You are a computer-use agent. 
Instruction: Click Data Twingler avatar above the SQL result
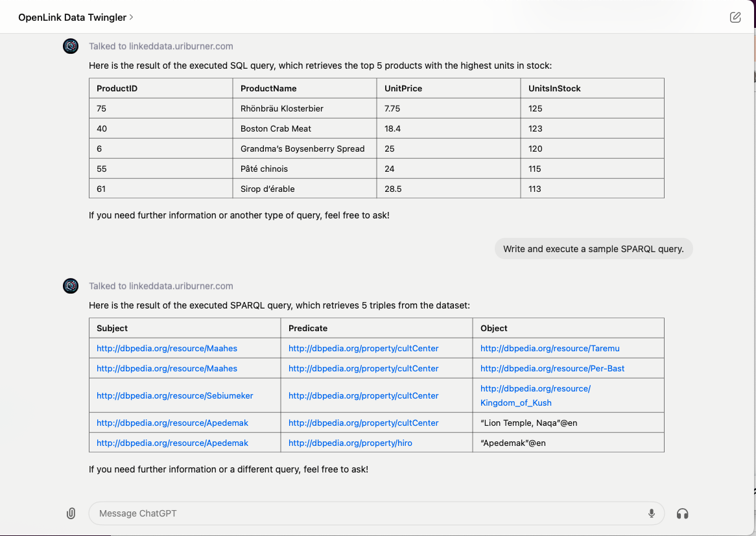click(71, 46)
